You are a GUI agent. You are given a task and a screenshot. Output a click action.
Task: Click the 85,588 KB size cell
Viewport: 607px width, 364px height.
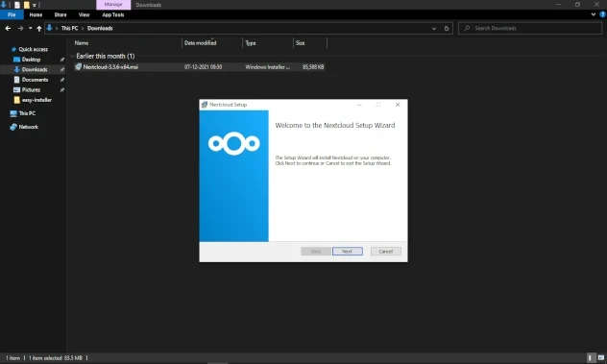coord(313,67)
